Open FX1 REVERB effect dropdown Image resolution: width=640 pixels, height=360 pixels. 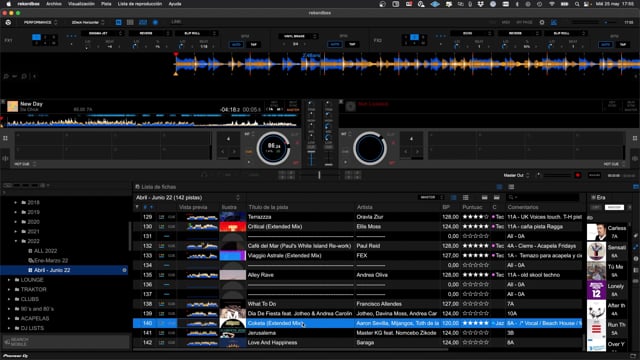149,33
